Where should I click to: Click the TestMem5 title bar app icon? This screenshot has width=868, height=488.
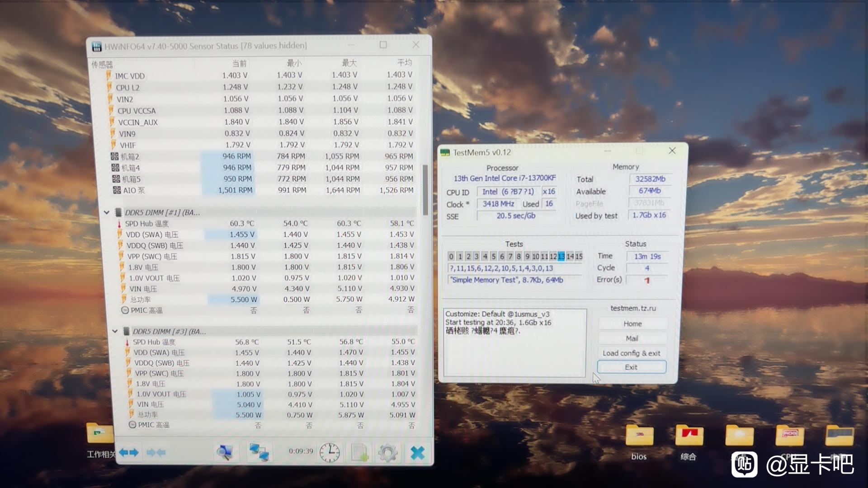click(445, 153)
